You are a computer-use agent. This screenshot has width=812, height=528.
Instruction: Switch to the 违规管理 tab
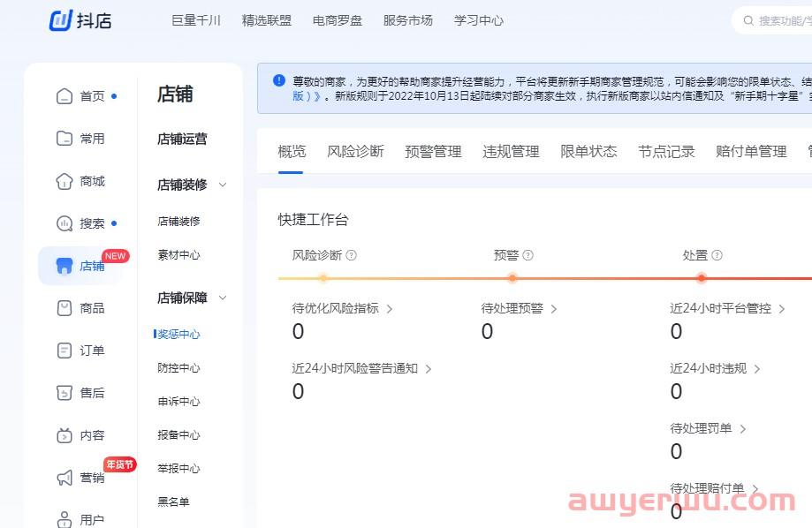click(x=511, y=151)
